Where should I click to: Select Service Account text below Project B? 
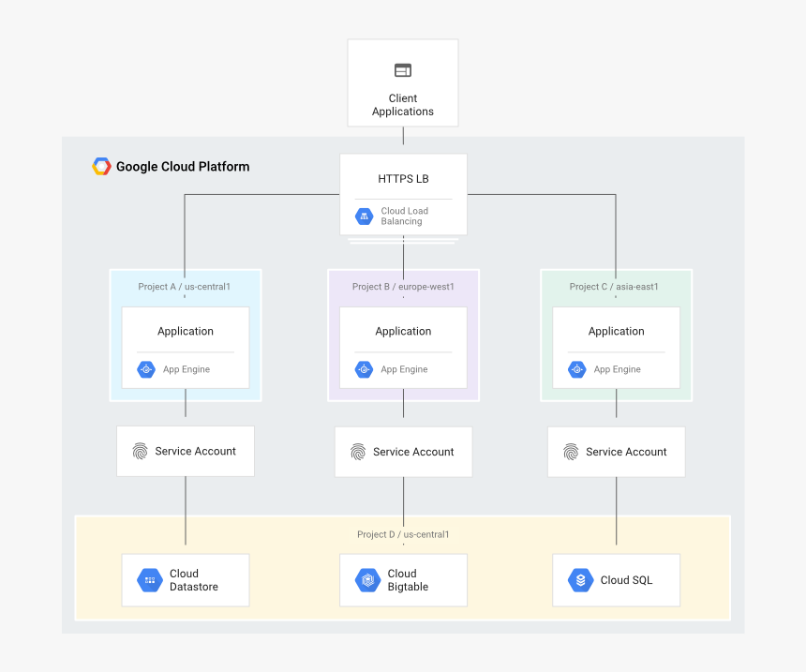413,452
